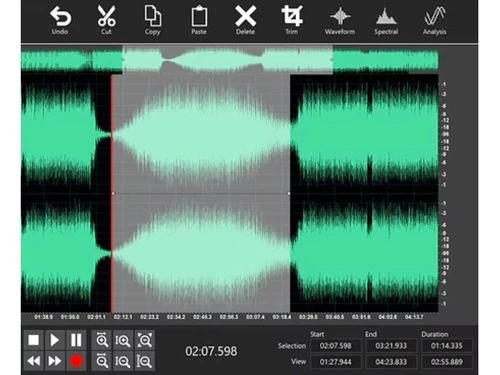The height and width of the screenshot is (375, 500).
Task: Click the Selection End field 03:21.933
Action: coord(391,346)
